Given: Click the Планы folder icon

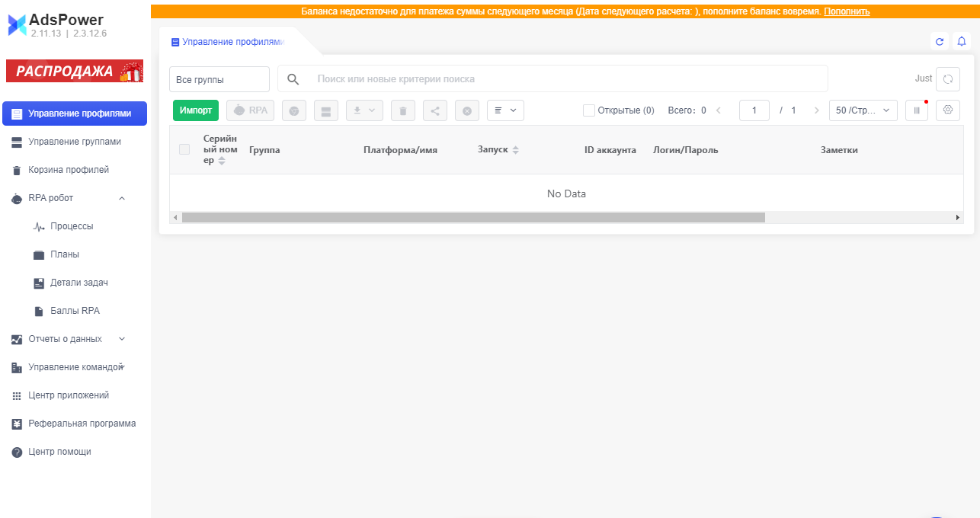Looking at the screenshot, I should click(40, 254).
